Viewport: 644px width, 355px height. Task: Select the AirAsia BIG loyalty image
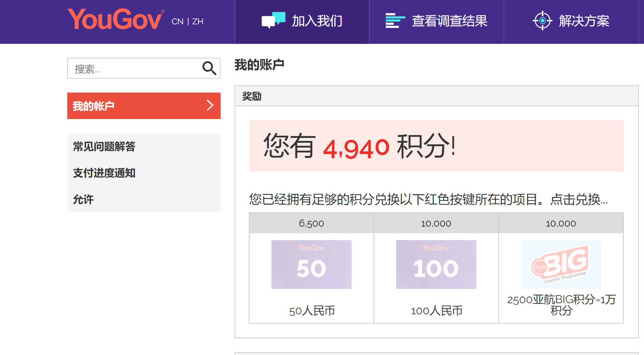pyautogui.click(x=561, y=265)
